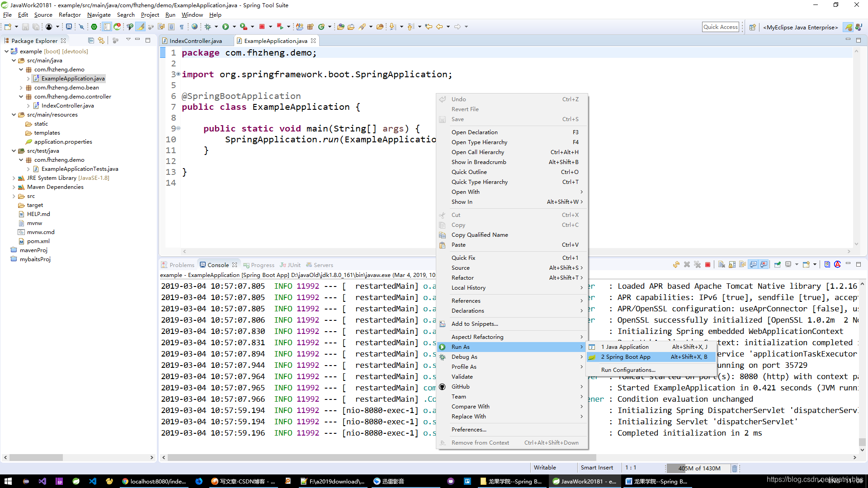
Task: Toggle Scroll Lock in Console
Action: (x=732, y=265)
